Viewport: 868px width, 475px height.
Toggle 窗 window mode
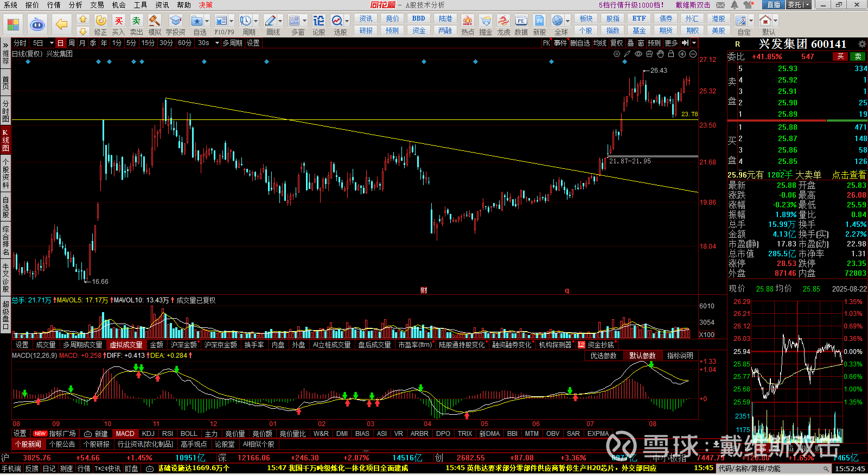tap(641, 43)
